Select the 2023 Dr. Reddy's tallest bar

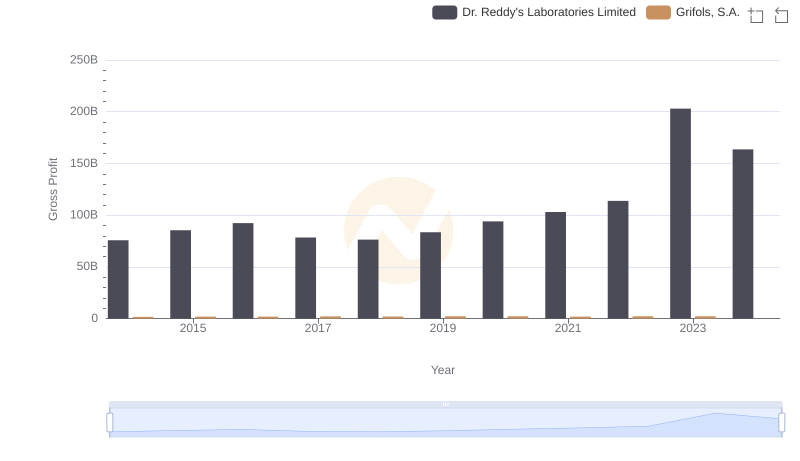click(680, 214)
